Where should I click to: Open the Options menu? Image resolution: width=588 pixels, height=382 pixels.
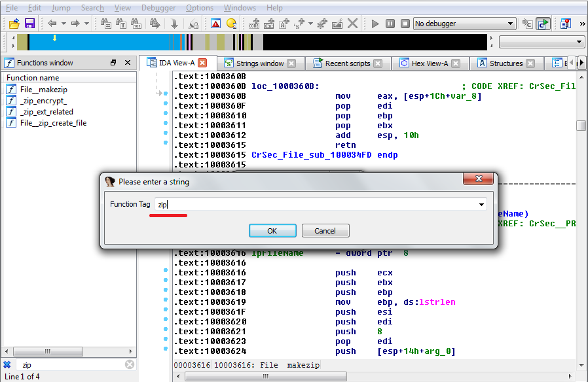(x=200, y=8)
